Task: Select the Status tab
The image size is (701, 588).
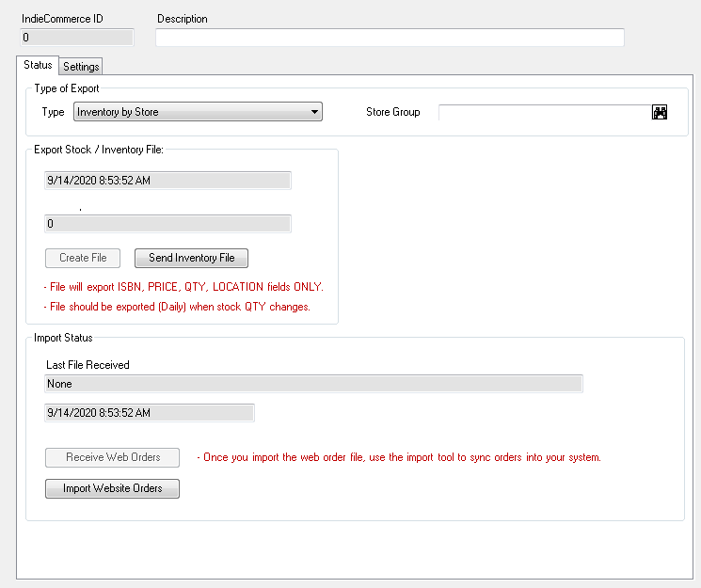Action: coord(38,65)
